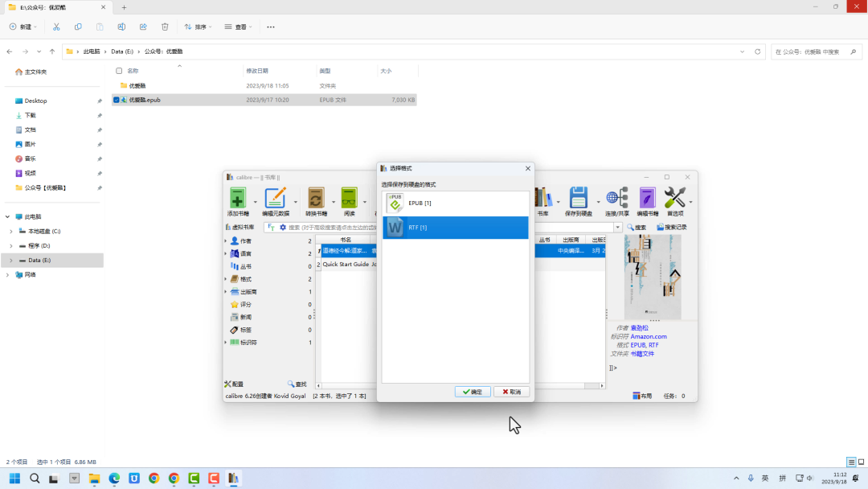
Task: Click 查找 find in tag browser
Action: [297, 384]
